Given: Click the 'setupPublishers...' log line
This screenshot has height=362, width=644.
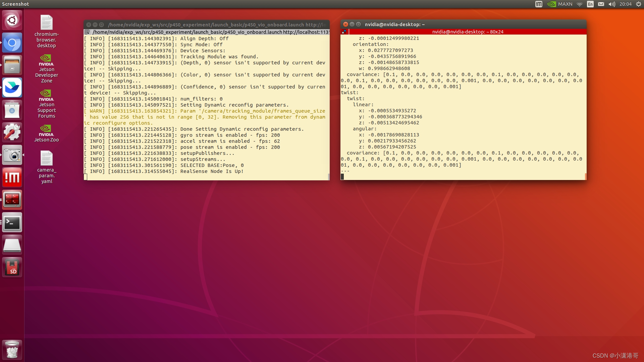Looking at the screenshot, I should coord(159,153).
